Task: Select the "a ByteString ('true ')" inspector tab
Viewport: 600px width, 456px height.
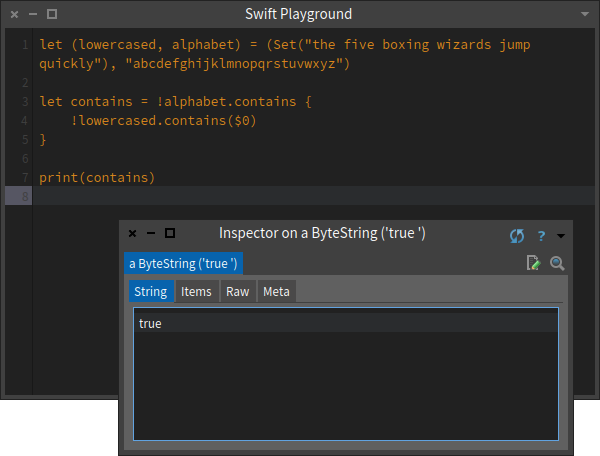Action: pos(183,264)
